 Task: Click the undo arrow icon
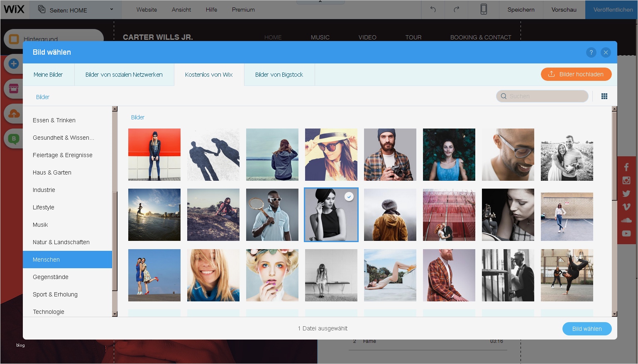(x=433, y=9)
